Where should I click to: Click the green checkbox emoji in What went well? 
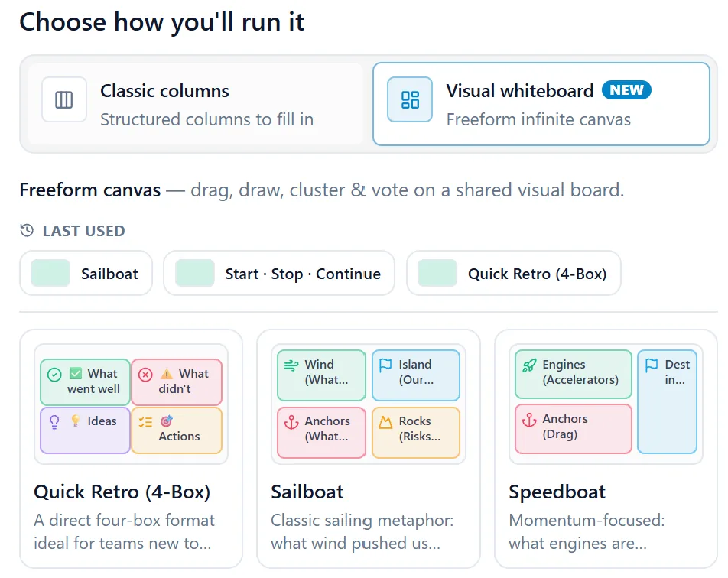pos(76,373)
